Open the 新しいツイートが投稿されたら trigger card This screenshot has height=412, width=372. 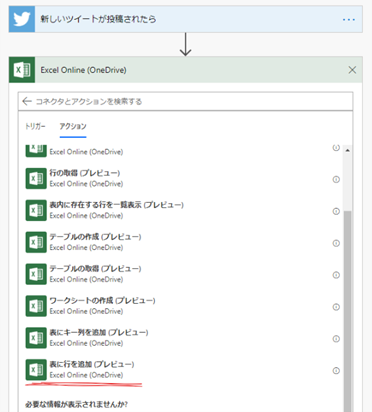point(185,19)
